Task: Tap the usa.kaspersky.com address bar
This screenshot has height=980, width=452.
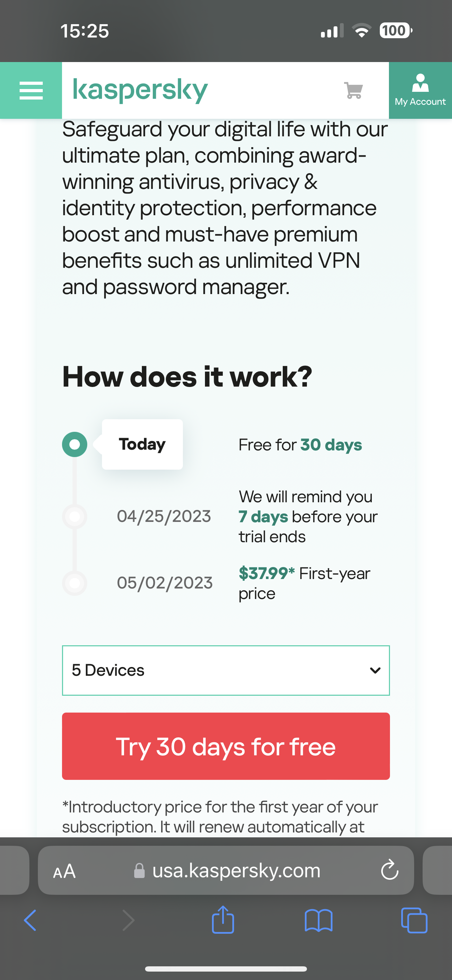Action: pyautogui.click(x=236, y=870)
